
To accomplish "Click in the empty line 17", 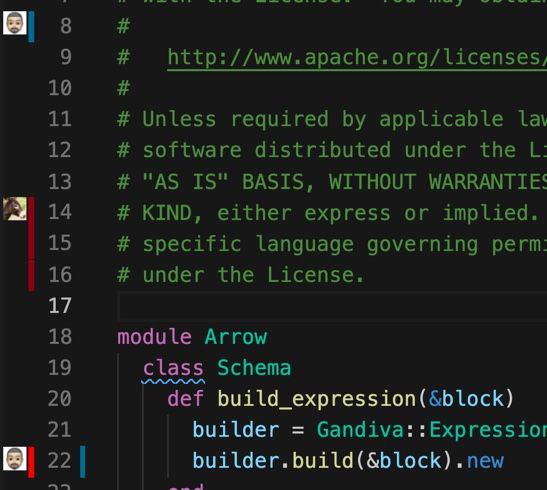I will [331, 306].
